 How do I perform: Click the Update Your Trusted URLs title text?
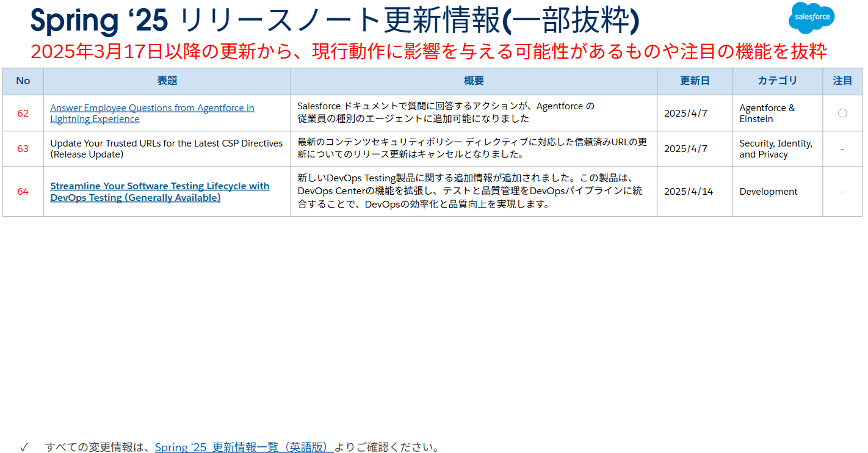pos(167,148)
